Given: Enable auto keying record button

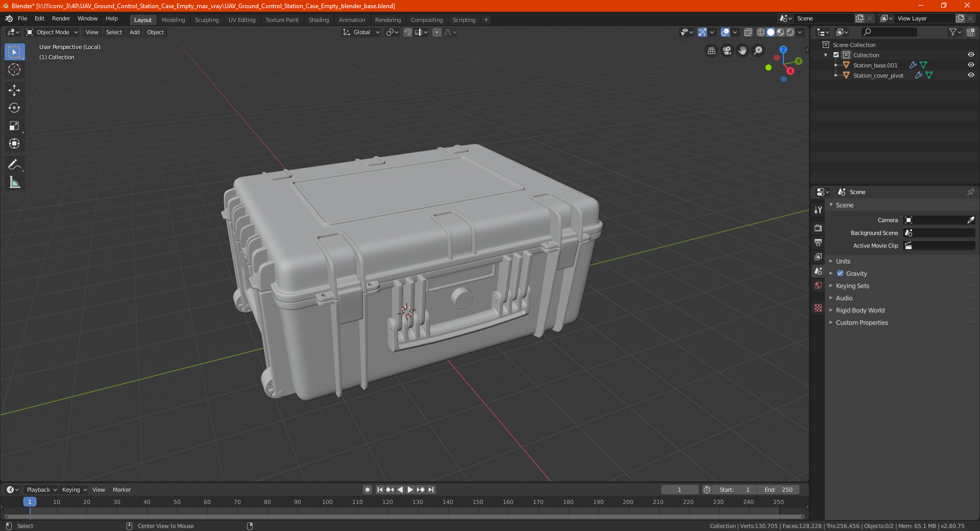Looking at the screenshot, I should (367, 490).
